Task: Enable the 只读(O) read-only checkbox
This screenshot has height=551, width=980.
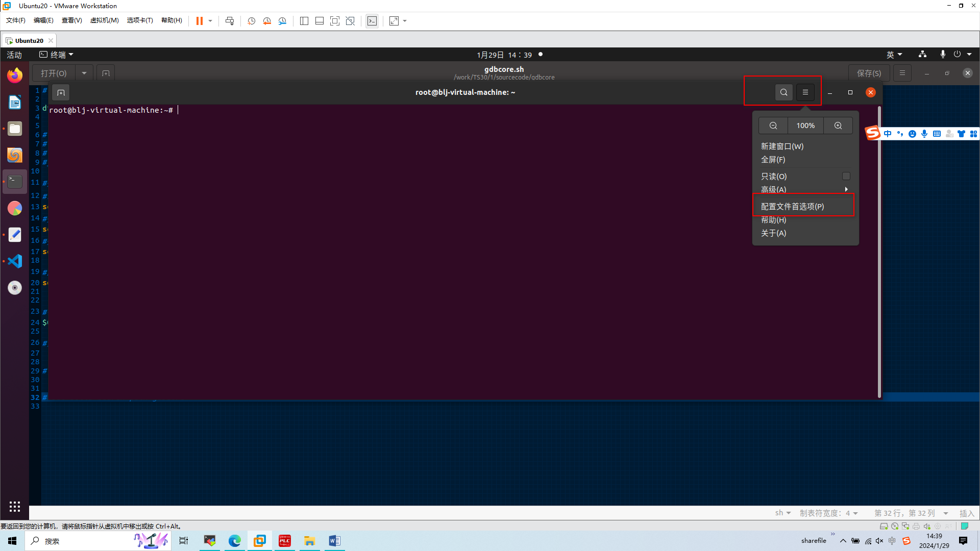Action: tap(846, 176)
